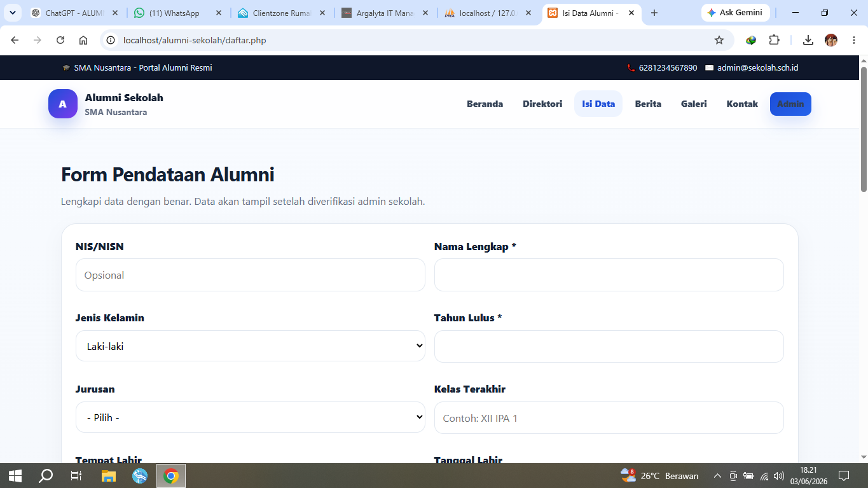Viewport: 868px width, 488px height.
Task: Show hidden system tray icons
Action: point(717,476)
